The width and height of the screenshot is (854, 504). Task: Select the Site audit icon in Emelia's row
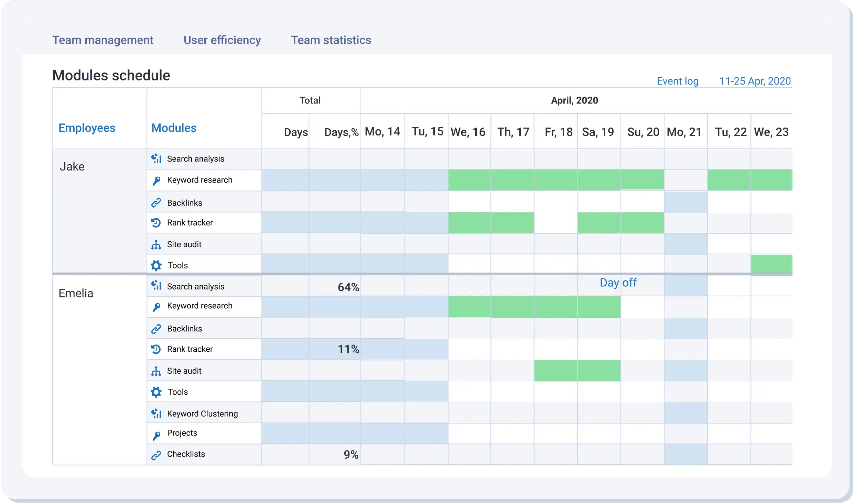pos(156,371)
